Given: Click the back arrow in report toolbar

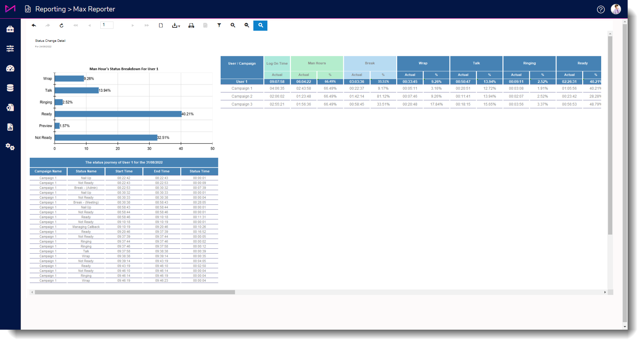Looking at the screenshot, I should tap(34, 25).
